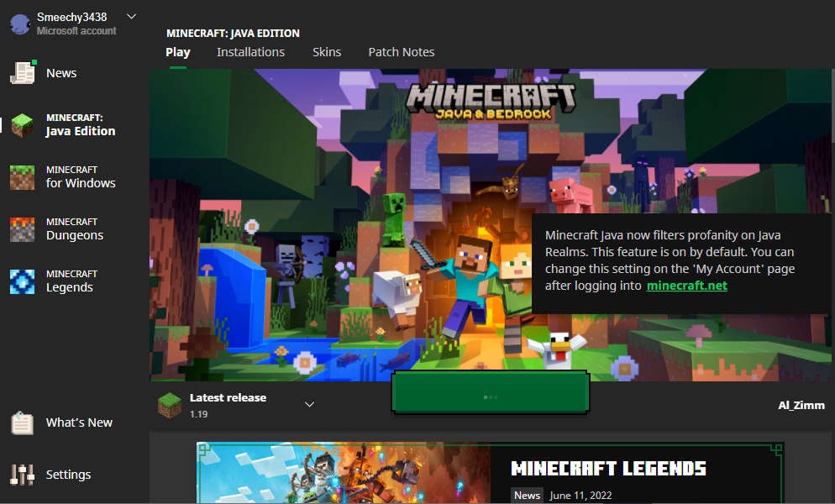Viewport: 835px width, 504px height.
Task: Click the Settings sliders icon
Action: click(23, 474)
